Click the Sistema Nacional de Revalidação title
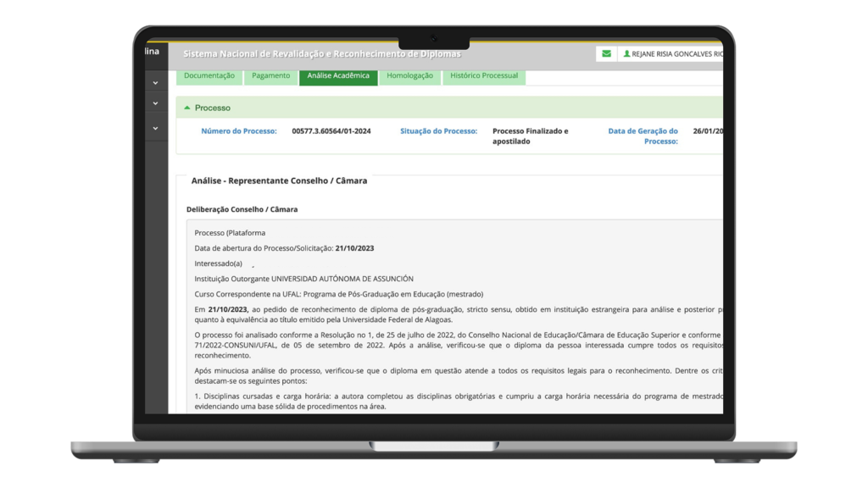 (322, 54)
